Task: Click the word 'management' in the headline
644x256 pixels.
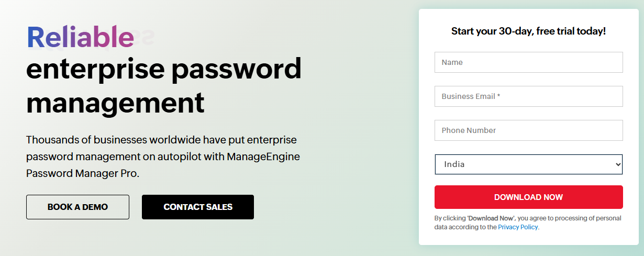Action: pos(115,103)
